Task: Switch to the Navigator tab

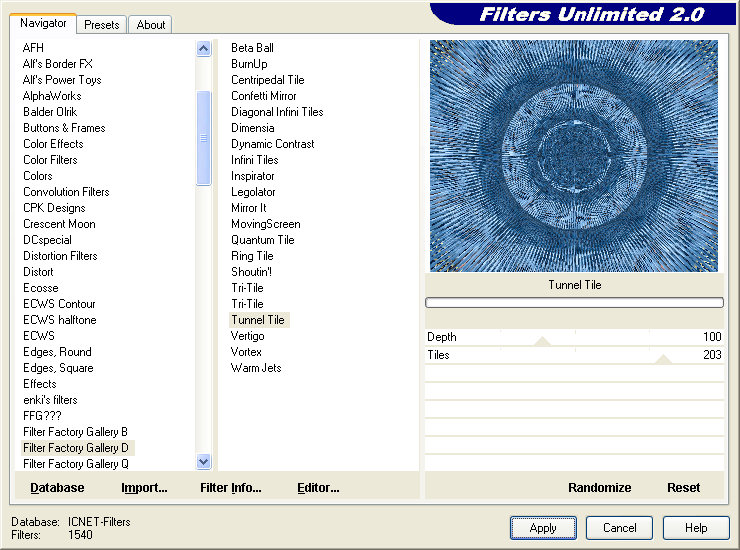Action: [43, 23]
